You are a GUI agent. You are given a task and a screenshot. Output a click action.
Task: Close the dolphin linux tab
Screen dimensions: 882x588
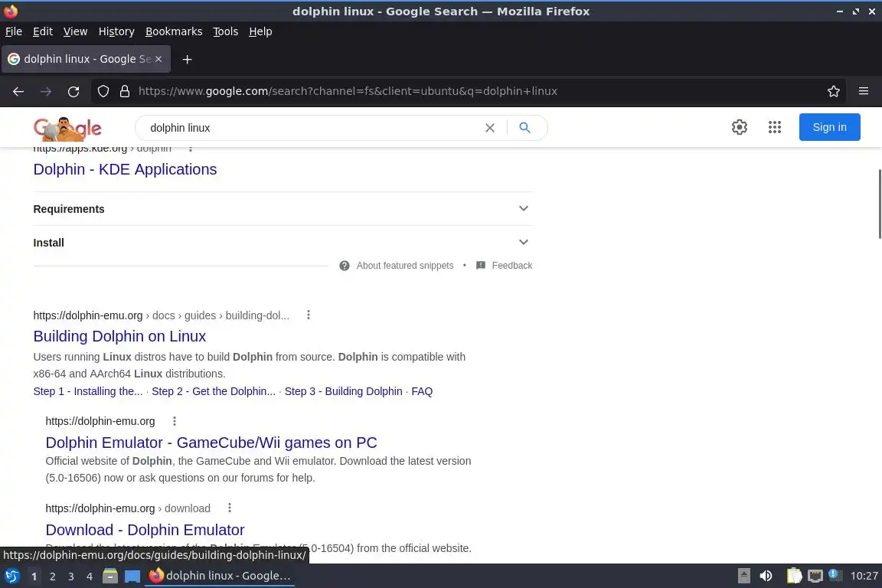click(158, 59)
